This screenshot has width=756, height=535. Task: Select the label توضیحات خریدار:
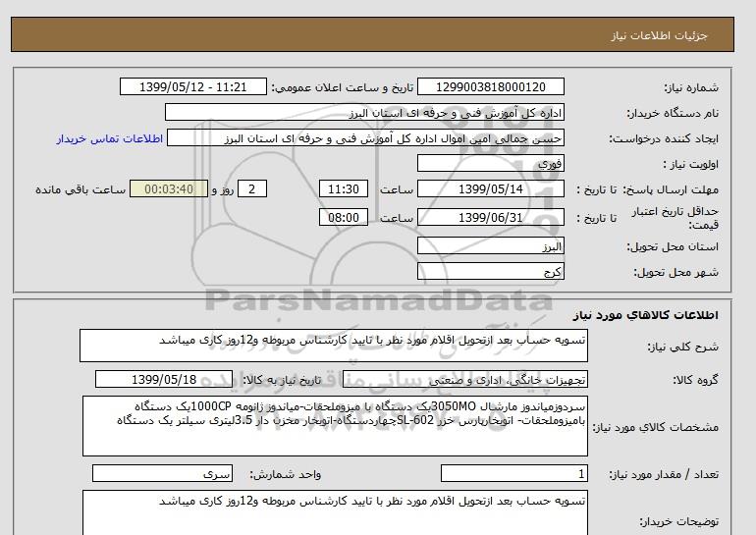pos(678,521)
